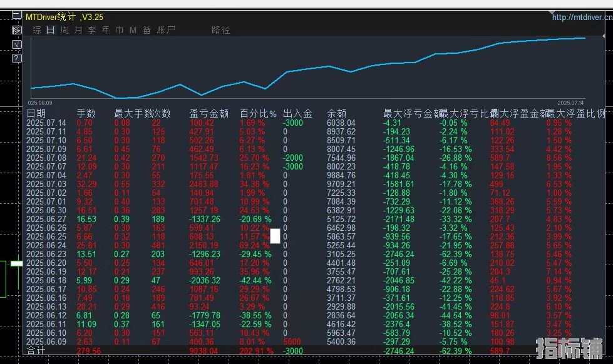
Task: Click the 移 move-panel icon
Action: (16, 29)
